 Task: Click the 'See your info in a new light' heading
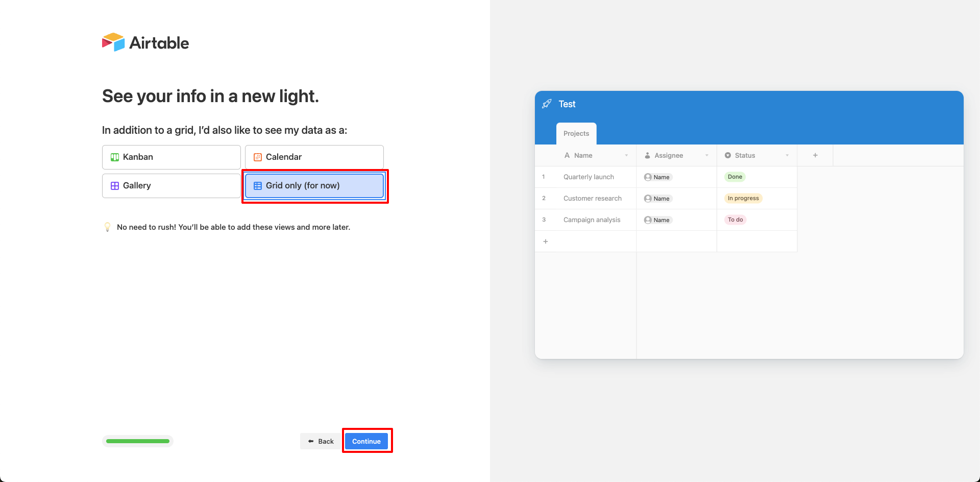210,96
